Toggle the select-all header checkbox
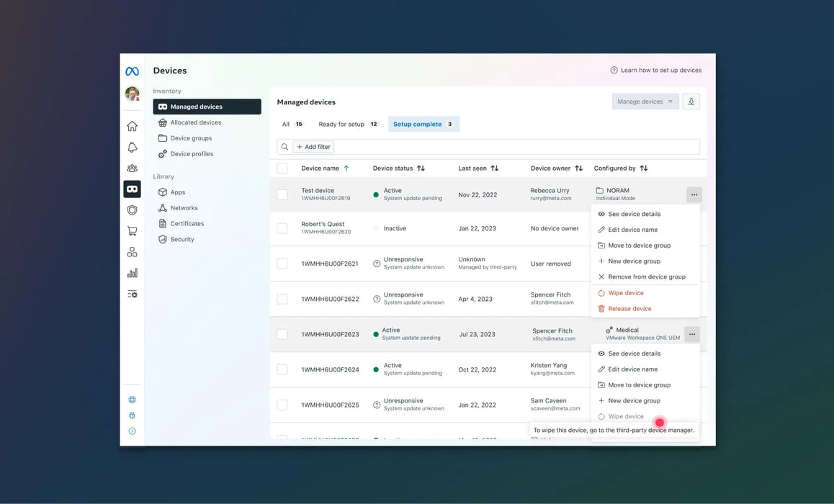The image size is (834, 504). (282, 168)
